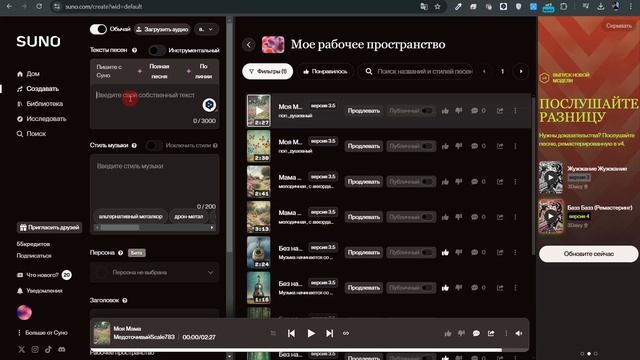This screenshot has height=360, width=640.
Task: Share the first Мама song
Action: [x=500, y=182]
